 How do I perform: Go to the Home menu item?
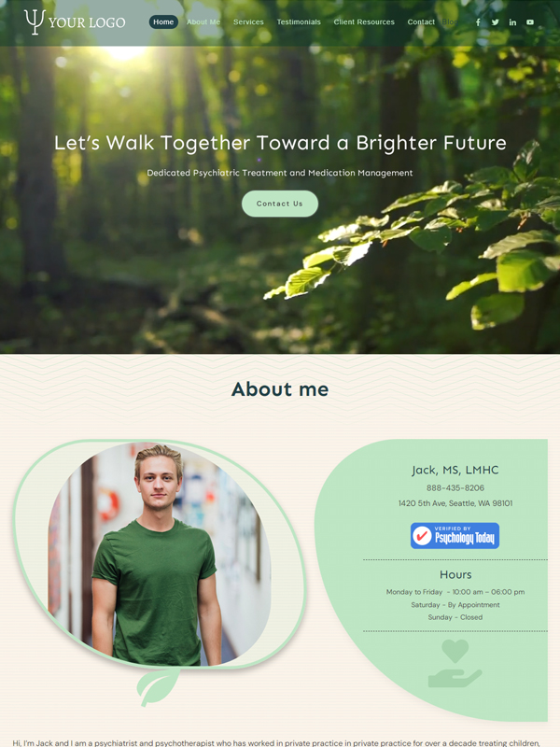[163, 21]
